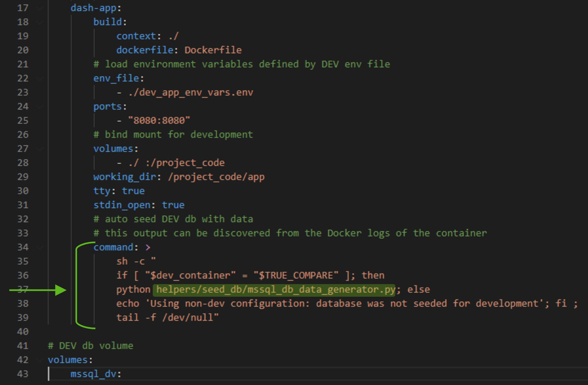Click the '$TRUE_COMPARE' variable
588x385 pixels.
pyautogui.click(x=296, y=275)
